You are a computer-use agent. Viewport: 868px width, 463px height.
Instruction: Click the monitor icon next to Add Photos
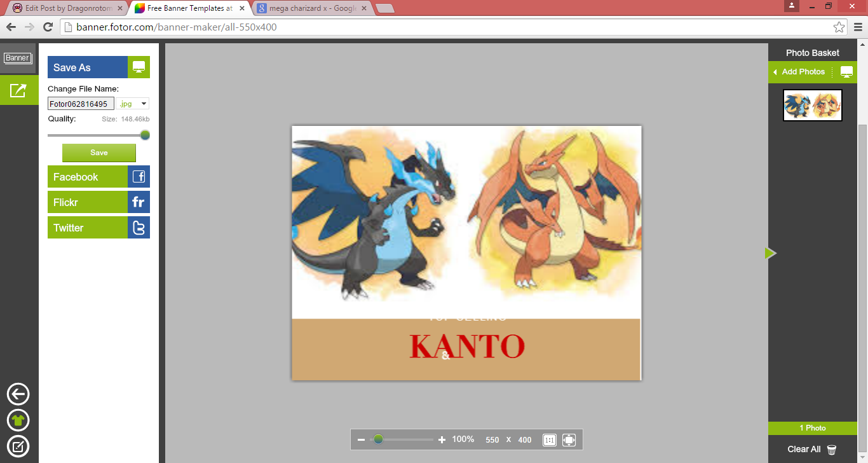click(846, 71)
